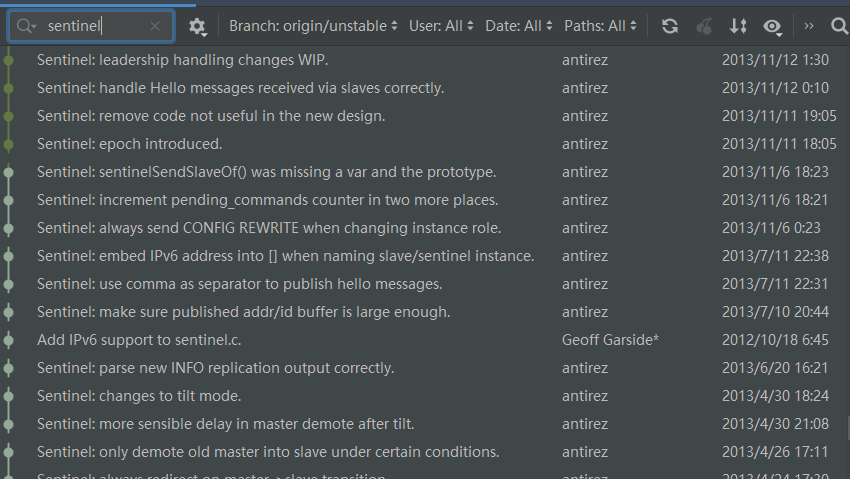
Task: Toggle the IntelliSort sort icon
Action: pos(738,26)
